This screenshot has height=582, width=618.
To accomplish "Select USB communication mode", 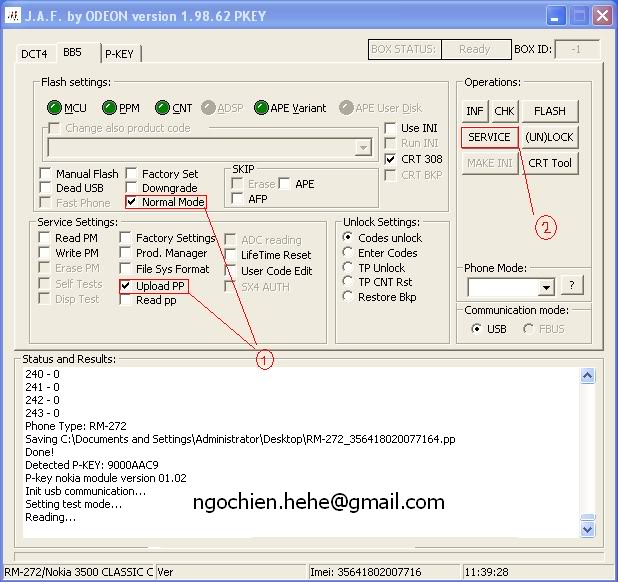I will coord(475,329).
